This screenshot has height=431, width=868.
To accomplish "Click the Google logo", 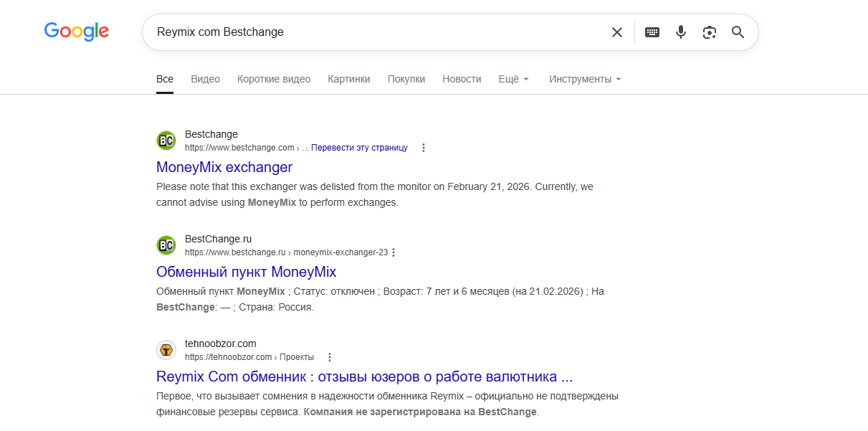I will point(77,32).
